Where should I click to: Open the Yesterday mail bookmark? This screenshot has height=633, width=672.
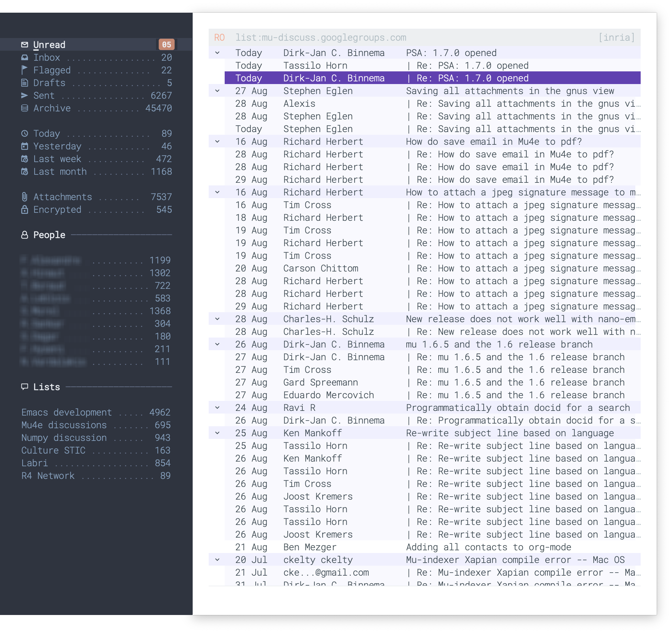[57, 146]
